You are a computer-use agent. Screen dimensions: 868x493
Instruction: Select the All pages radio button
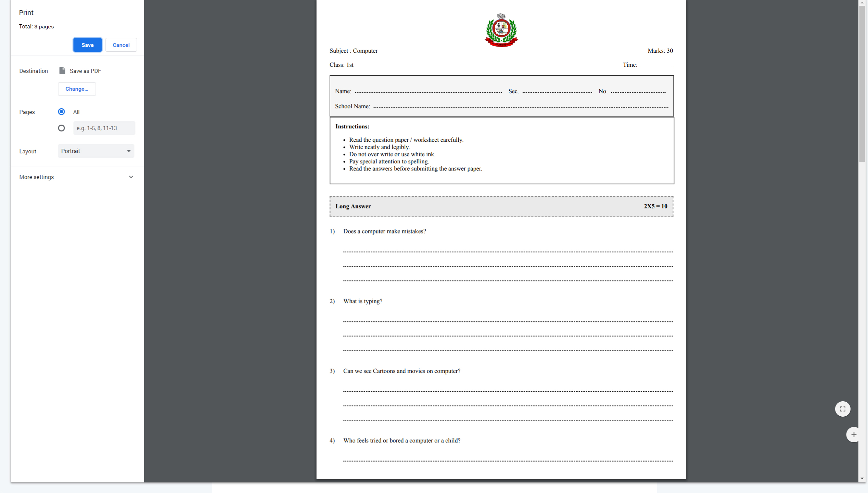point(61,112)
